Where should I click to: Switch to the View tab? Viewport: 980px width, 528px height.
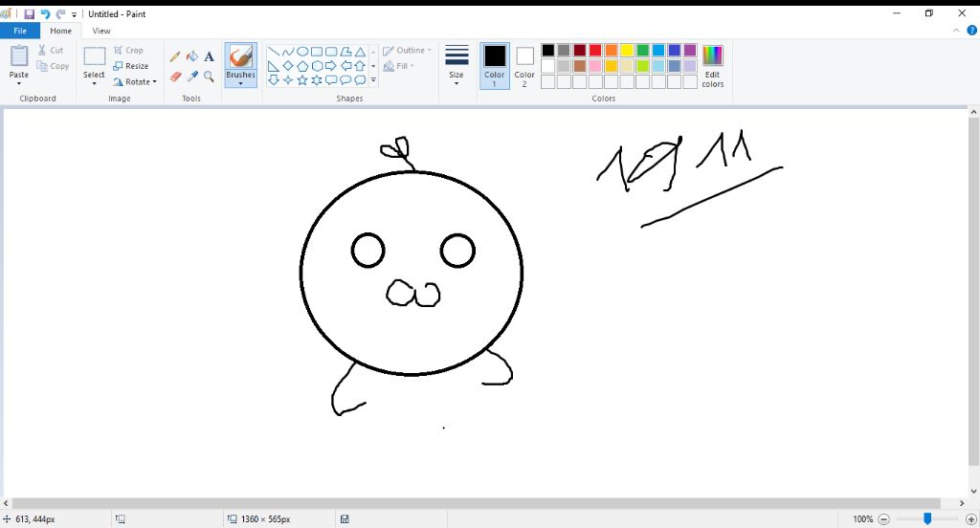pos(101,31)
